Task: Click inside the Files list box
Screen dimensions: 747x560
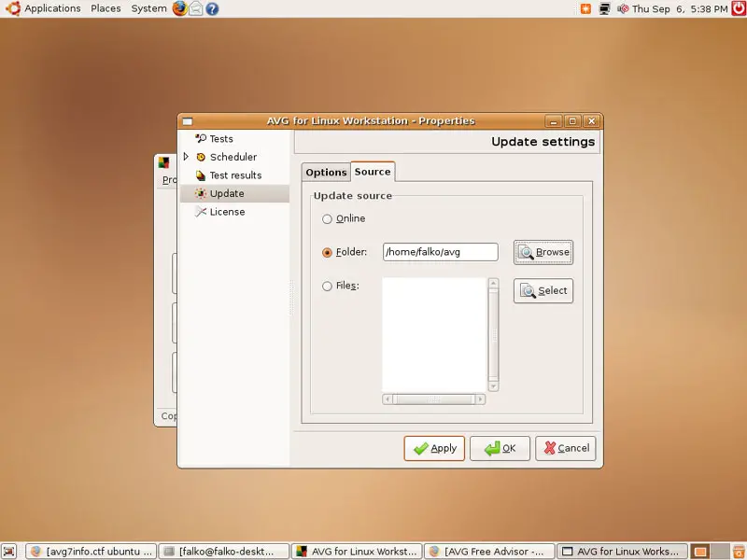Action: pos(434,335)
